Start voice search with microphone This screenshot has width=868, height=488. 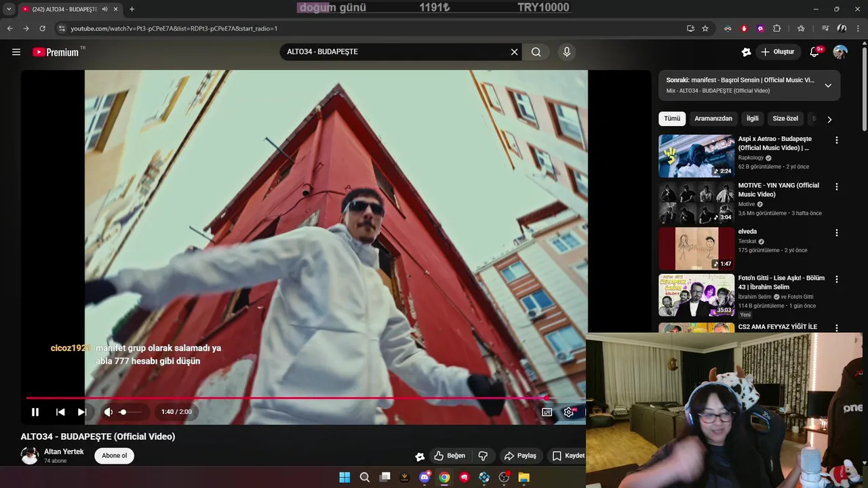pos(567,52)
